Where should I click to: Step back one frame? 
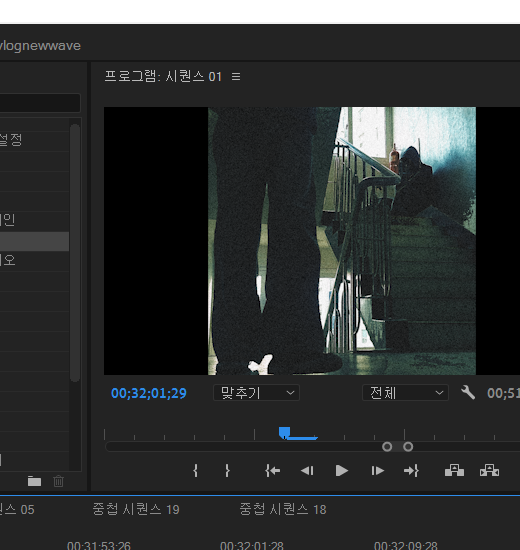point(307,471)
